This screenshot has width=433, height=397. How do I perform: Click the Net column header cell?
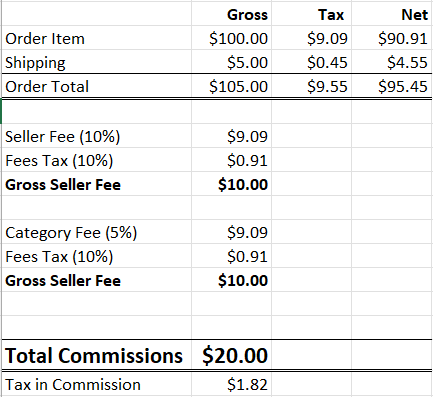392,14
